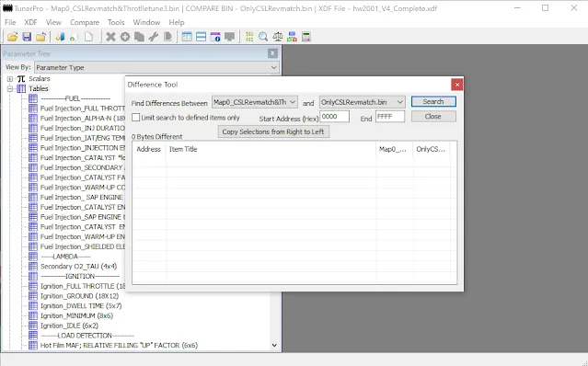Select Ignition_MINIMUM (8x6) table
The width and height of the screenshot is (588, 366).
(76, 315)
